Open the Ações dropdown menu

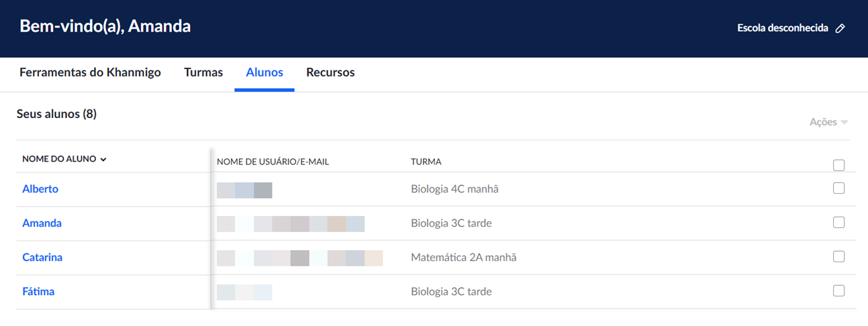(x=828, y=122)
